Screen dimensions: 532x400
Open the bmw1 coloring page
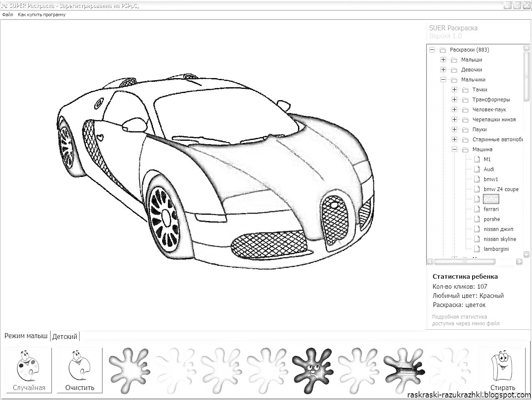point(490,179)
